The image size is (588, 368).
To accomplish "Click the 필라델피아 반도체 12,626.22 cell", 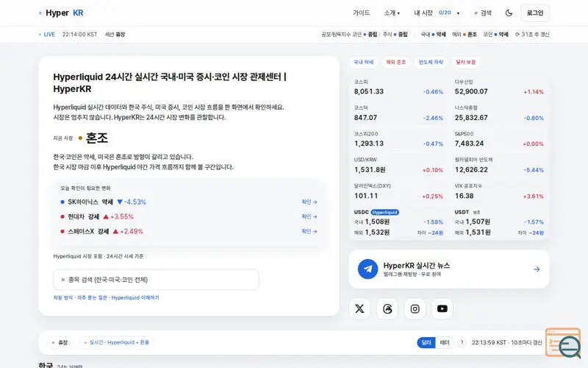I will (x=499, y=166).
